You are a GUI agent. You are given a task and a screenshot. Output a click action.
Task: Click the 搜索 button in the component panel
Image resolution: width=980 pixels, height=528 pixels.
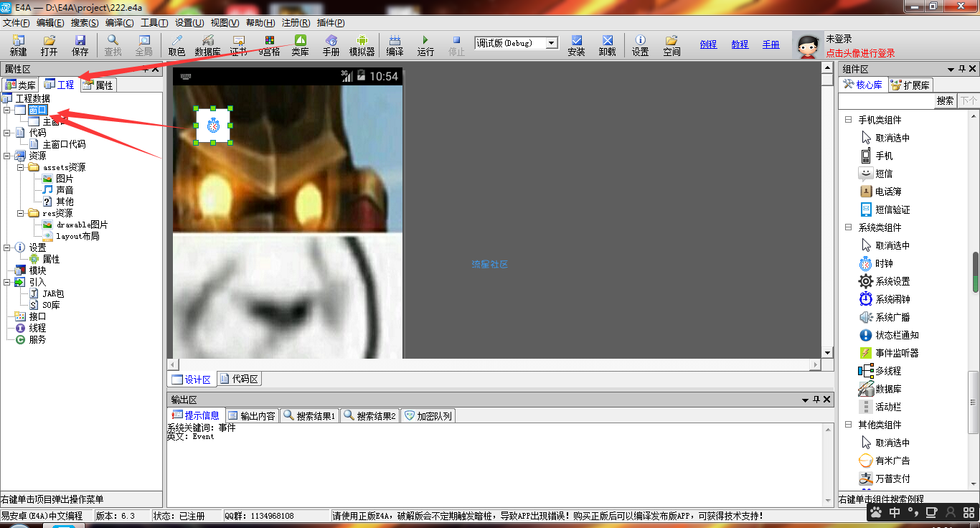pos(946,100)
